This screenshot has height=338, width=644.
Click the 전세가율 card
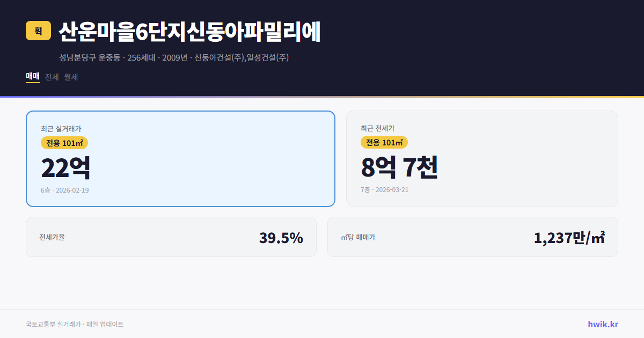point(171,237)
